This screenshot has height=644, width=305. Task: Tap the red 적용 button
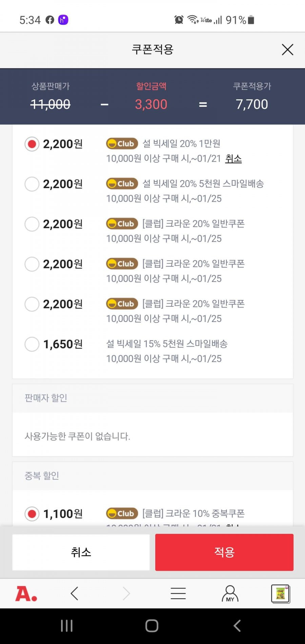tap(224, 552)
